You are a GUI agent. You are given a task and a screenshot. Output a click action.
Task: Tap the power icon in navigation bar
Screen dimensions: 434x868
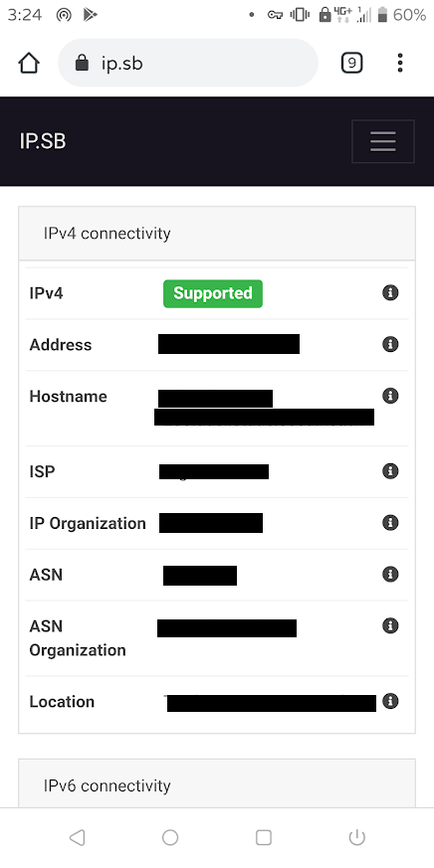coord(357,837)
